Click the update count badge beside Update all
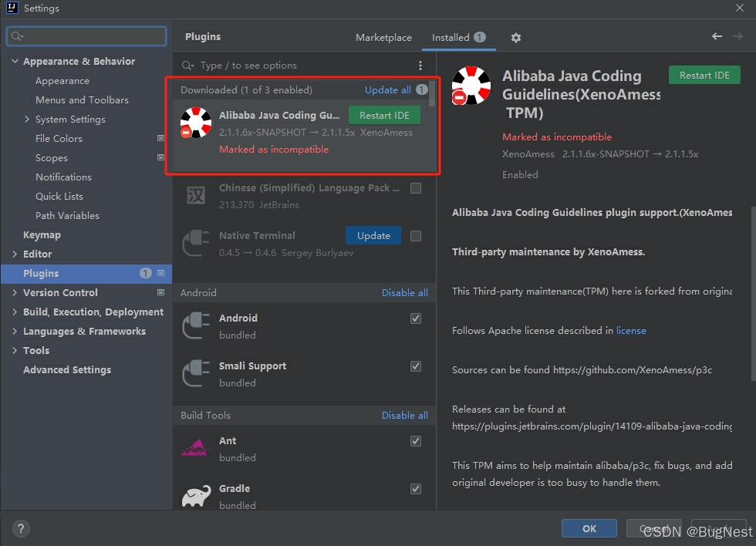 (422, 89)
